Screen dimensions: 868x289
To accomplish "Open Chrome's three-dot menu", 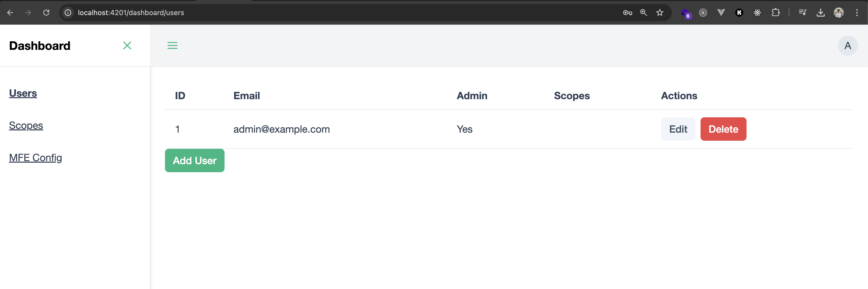I will (x=856, y=13).
